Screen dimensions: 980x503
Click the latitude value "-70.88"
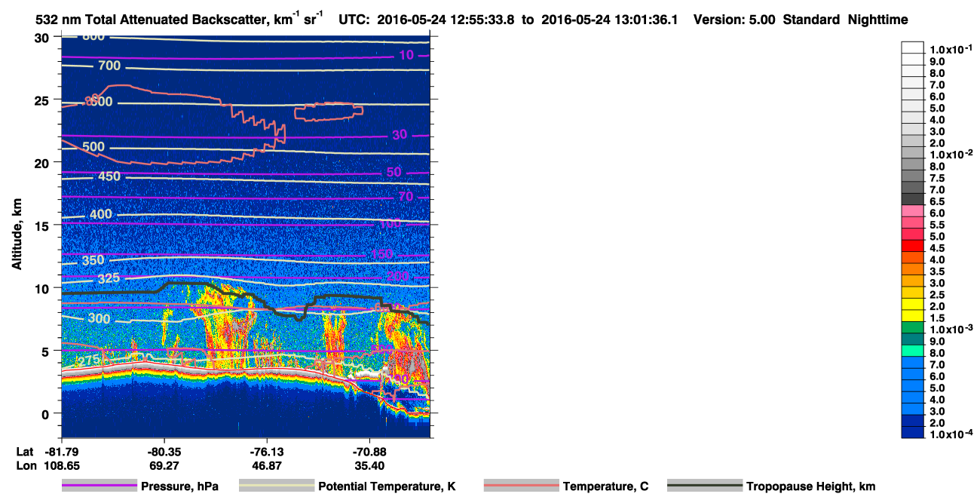(x=369, y=451)
